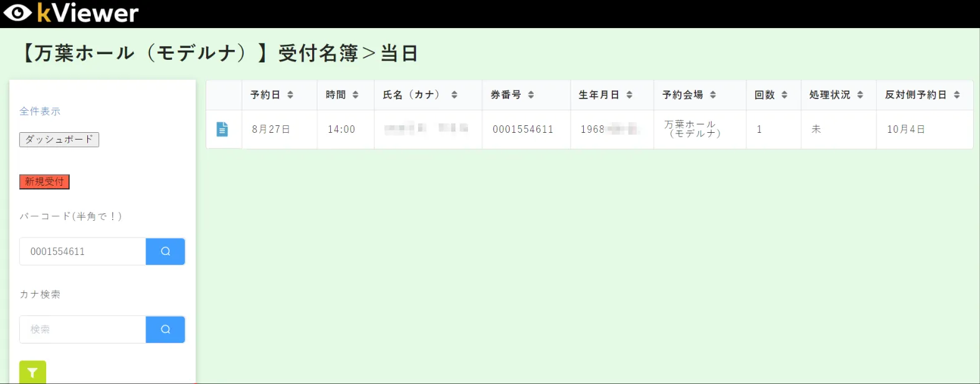
Task: Click the barcode search magnifier button
Action: [165, 251]
